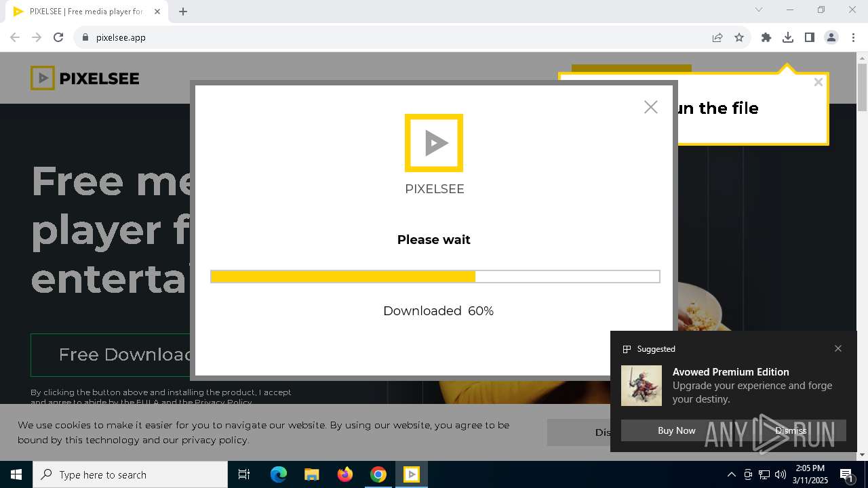The height and width of the screenshot is (488, 868).
Task: Open the Chrome extensions puzzle icon
Action: tap(766, 37)
